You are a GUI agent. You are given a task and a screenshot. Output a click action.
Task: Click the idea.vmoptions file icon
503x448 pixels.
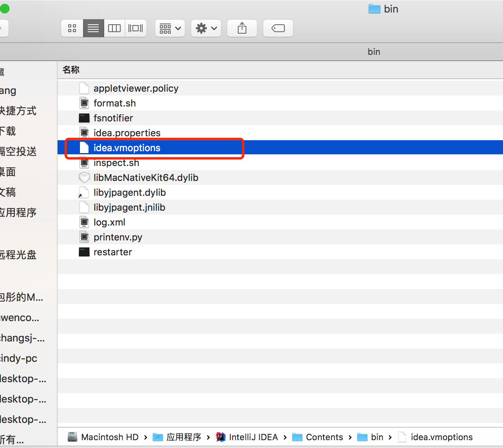pyautogui.click(x=84, y=148)
